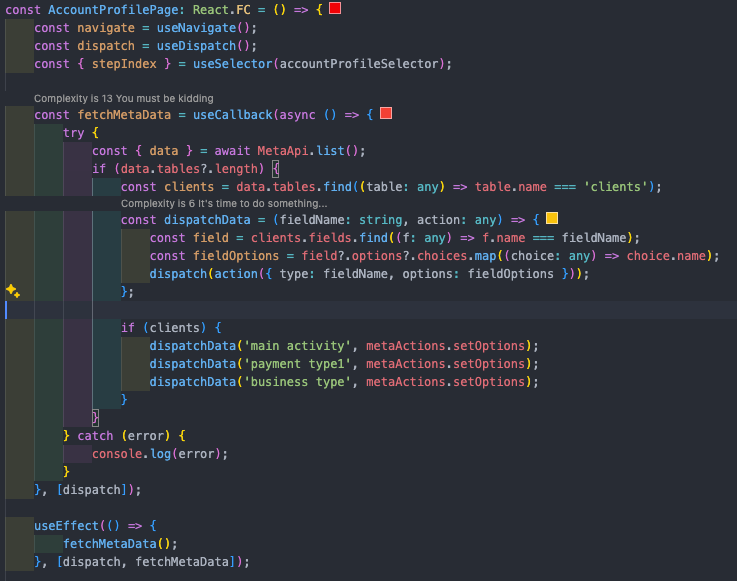Open the 'Complexity is 13 You must be kidding' lens
Viewport: 737px width, 581px height.
click(124, 98)
